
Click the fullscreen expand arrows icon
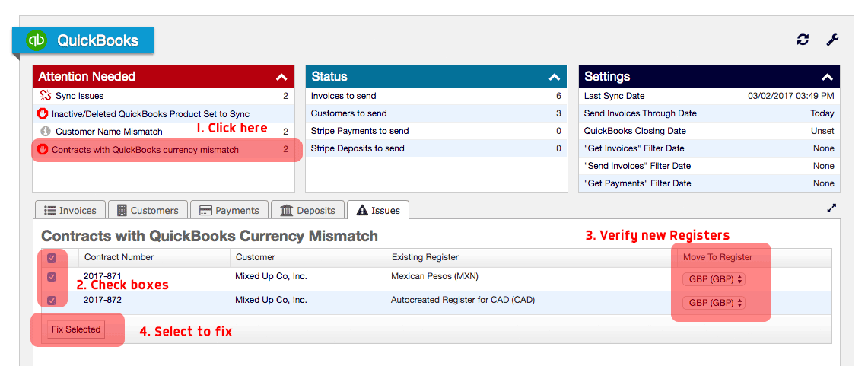click(831, 208)
